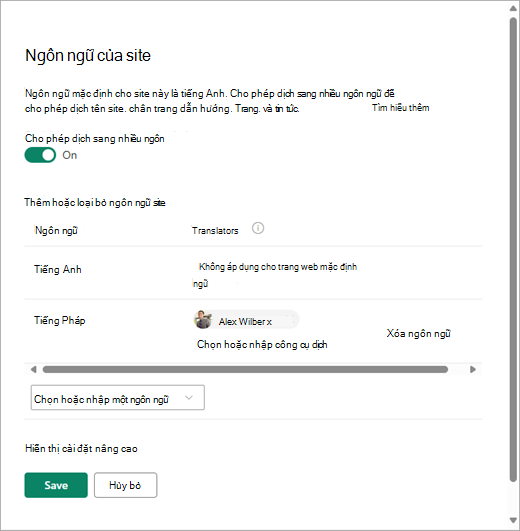
Task: Remove Alex Wilber with the x
Action: pos(269,322)
